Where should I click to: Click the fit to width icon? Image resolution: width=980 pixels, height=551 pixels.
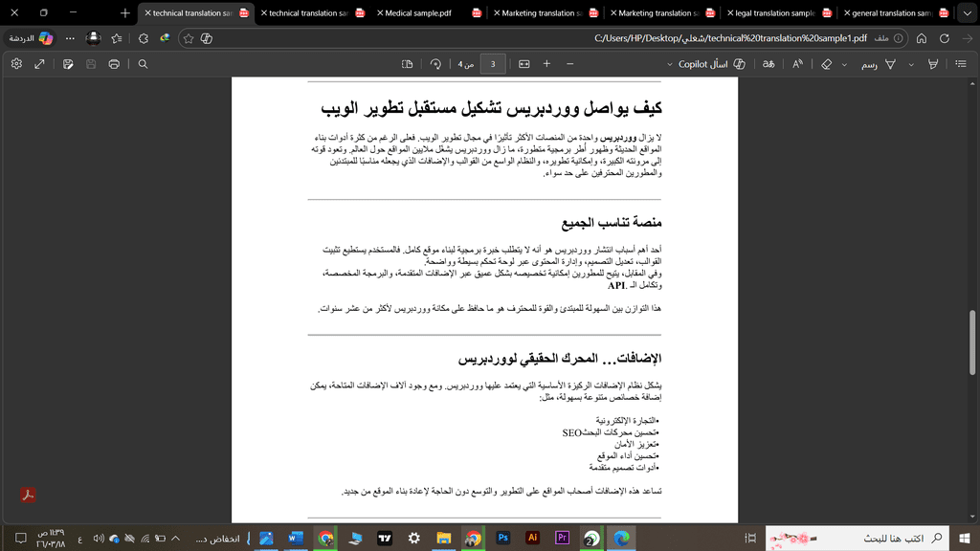(524, 64)
